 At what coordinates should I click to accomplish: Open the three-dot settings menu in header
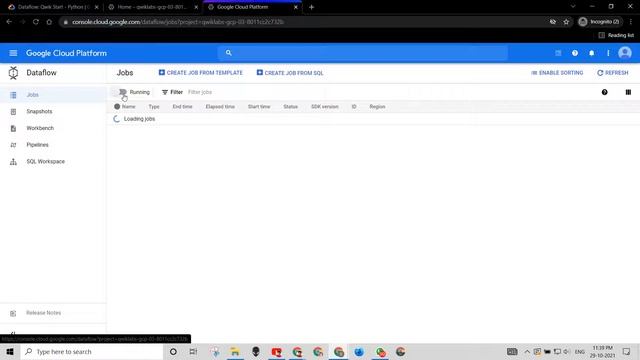(608, 53)
